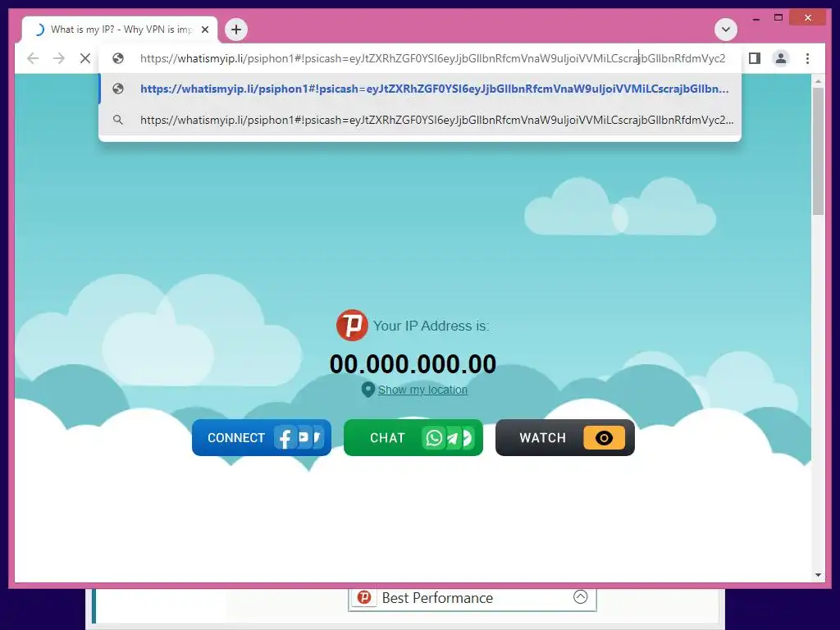
Task: Click the globe icon of the first suggestion
Action: click(118, 89)
